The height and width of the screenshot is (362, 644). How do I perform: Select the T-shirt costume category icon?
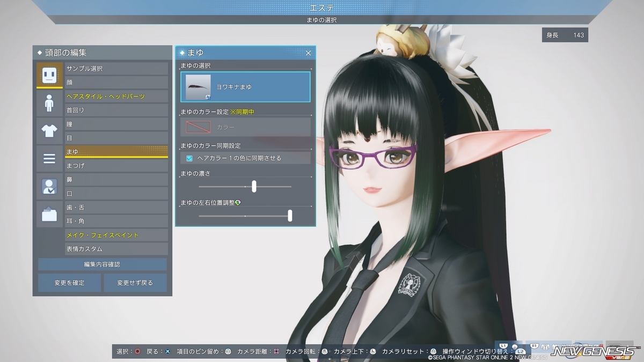(49, 130)
